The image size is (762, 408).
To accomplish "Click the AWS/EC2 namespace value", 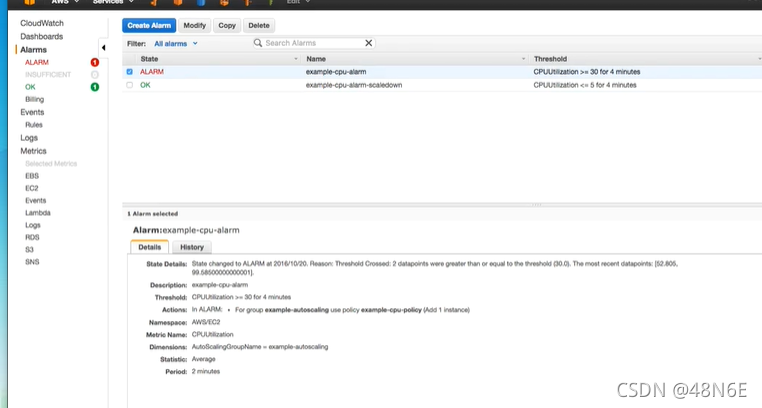I will (206, 322).
